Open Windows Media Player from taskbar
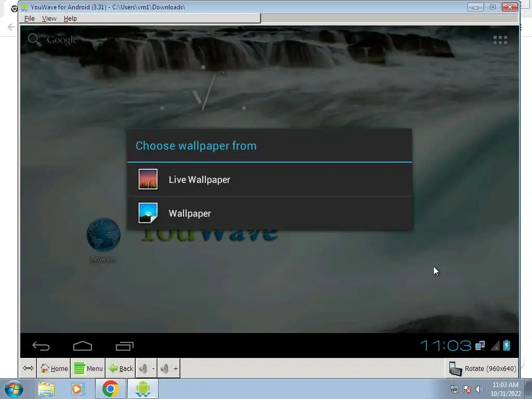Image resolution: width=532 pixels, height=399 pixels. coord(77,389)
